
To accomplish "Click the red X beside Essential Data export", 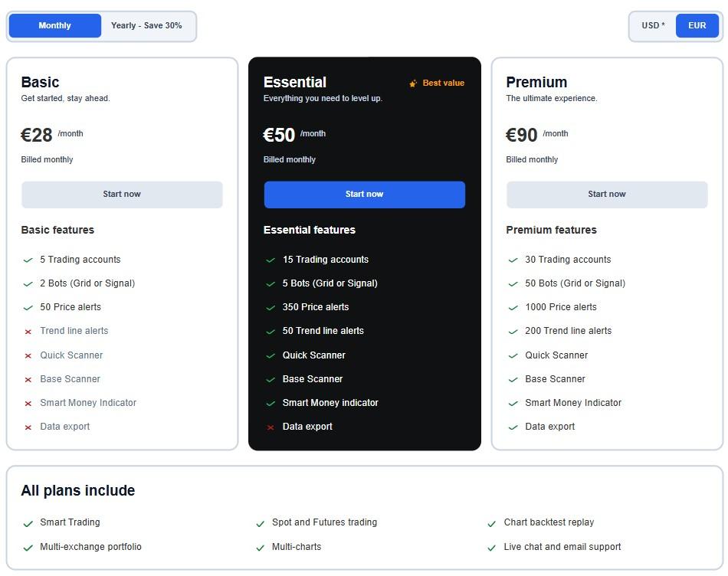I will point(271,427).
